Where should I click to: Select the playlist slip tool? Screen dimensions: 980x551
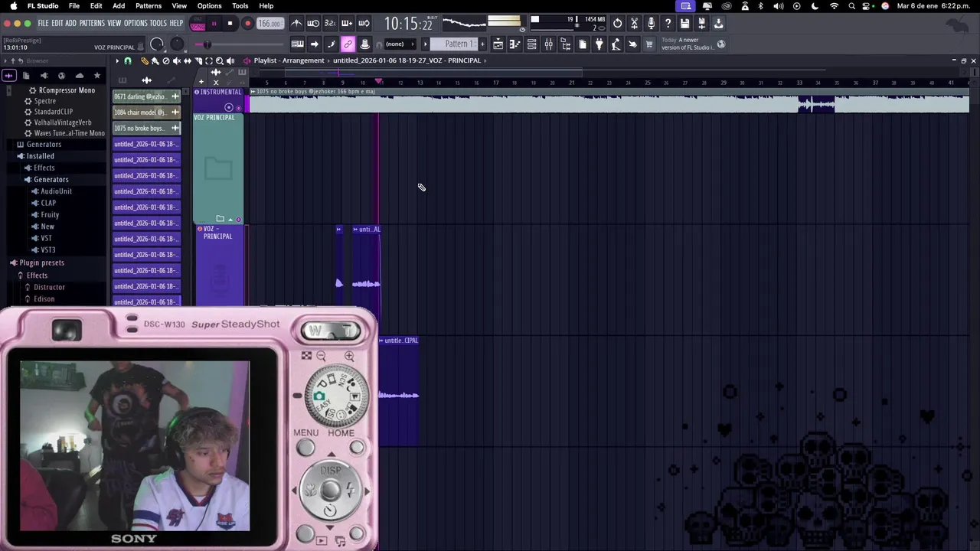188,60
